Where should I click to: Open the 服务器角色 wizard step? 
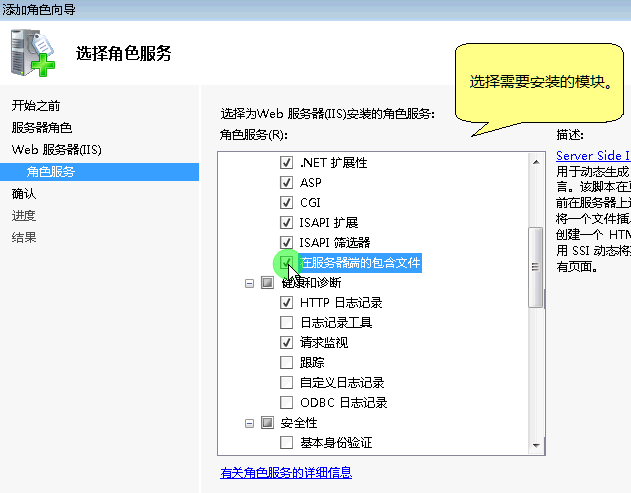(x=42, y=128)
